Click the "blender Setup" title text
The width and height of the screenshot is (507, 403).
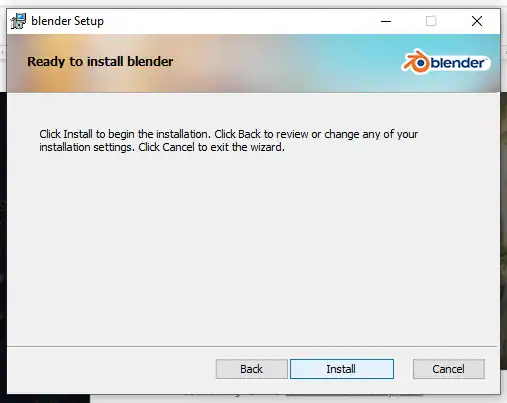(x=67, y=21)
